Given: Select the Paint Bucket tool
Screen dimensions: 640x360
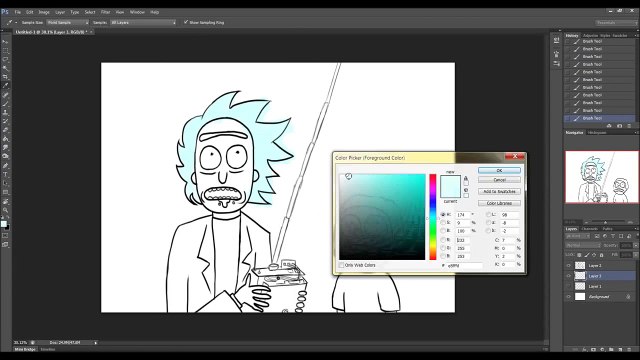Looking at the screenshot, I should pyautogui.click(x=5, y=139).
